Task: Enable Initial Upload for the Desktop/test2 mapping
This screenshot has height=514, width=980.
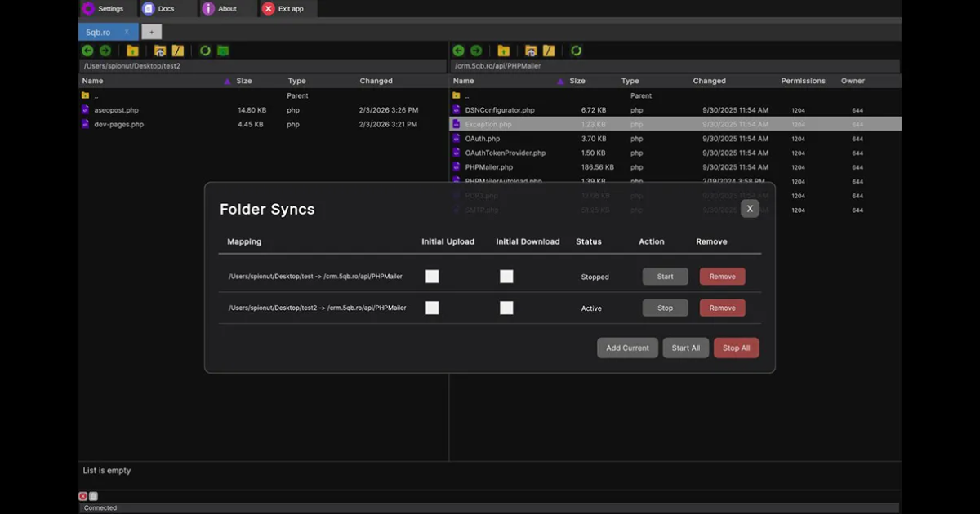Action: (432, 308)
